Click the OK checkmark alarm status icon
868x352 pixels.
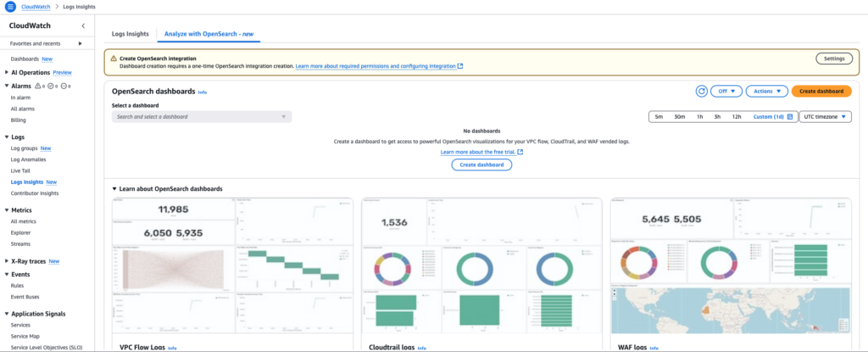point(50,86)
